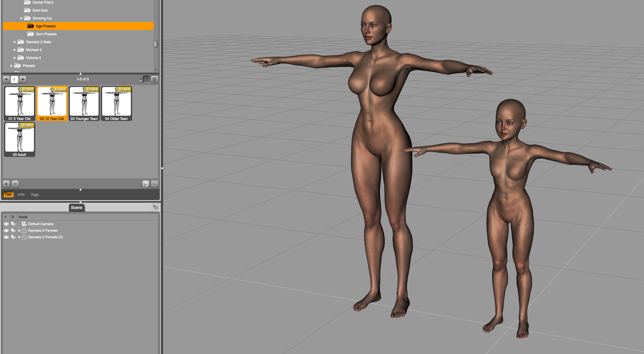The width and height of the screenshot is (644, 354).
Task: Expand the Michael 4 folder
Action: [x=15, y=50]
